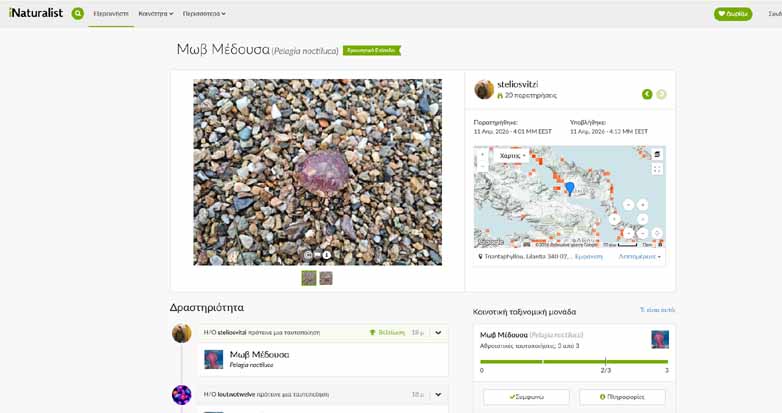Open steliosvitzi's profile avatar
Viewport: 782px width, 413px height.
[x=484, y=90]
